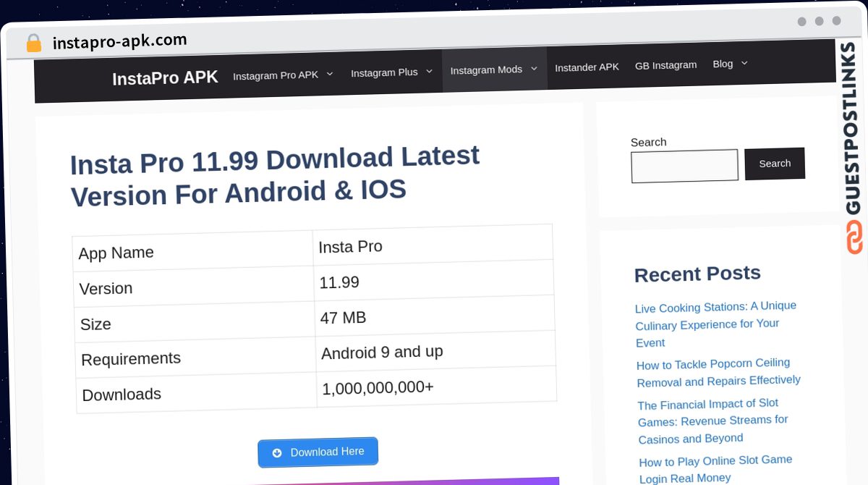Viewport: 868px width, 485px height.
Task: Expand the Blog submenu chevron
Action: (744, 63)
